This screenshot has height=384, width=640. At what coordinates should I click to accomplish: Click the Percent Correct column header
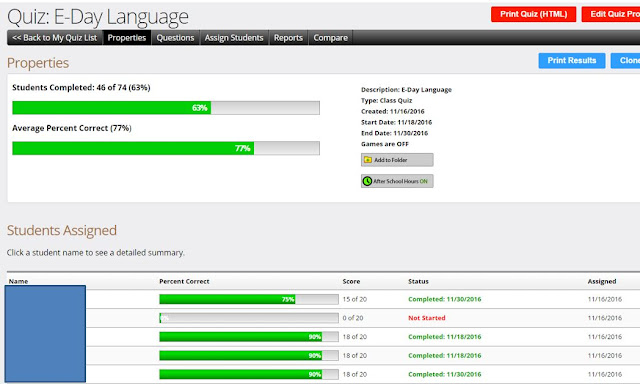(x=184, y=281)
